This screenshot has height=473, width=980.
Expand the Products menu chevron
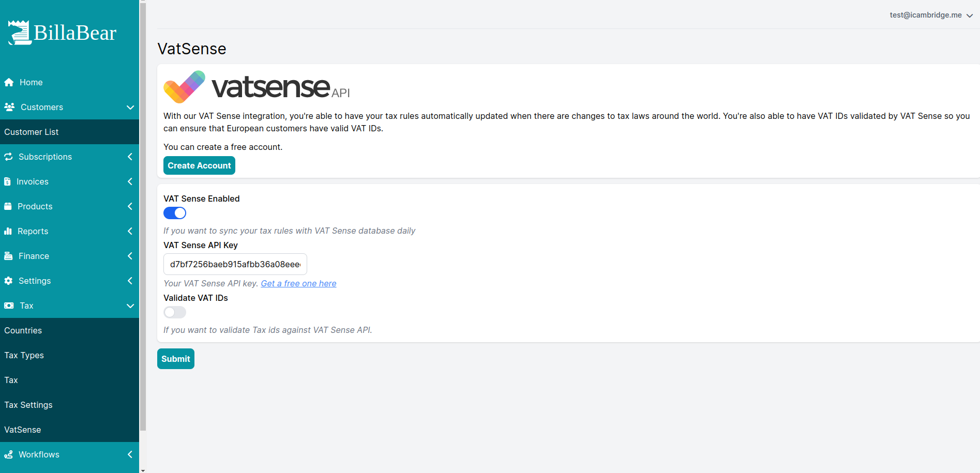pos(130,206)
